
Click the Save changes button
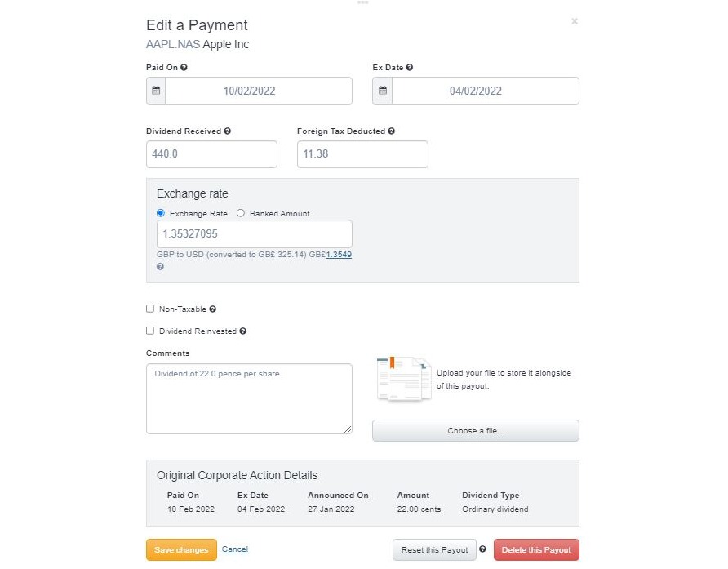(x=181, y=550)
